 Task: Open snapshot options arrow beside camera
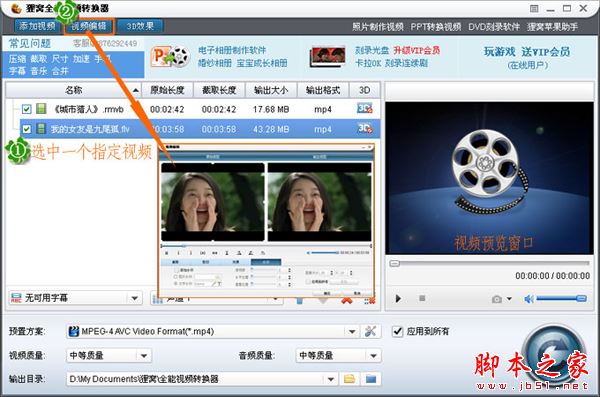[x=509, y=299]
